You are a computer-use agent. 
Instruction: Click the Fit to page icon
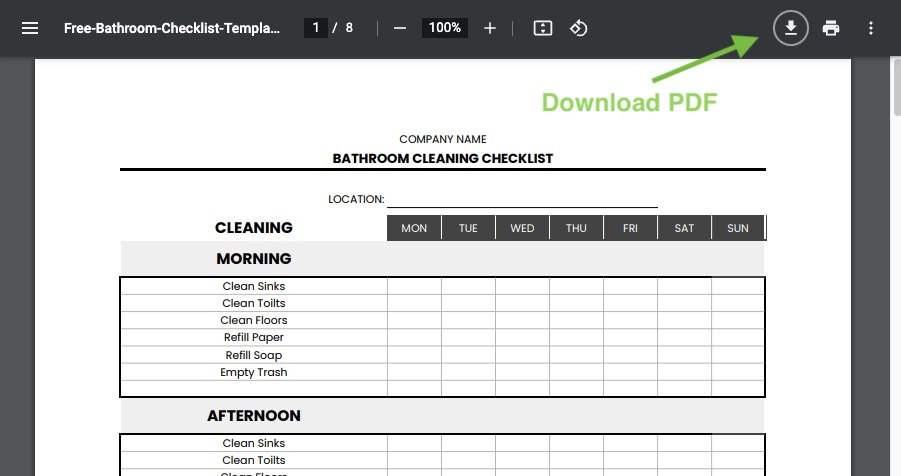542,28
